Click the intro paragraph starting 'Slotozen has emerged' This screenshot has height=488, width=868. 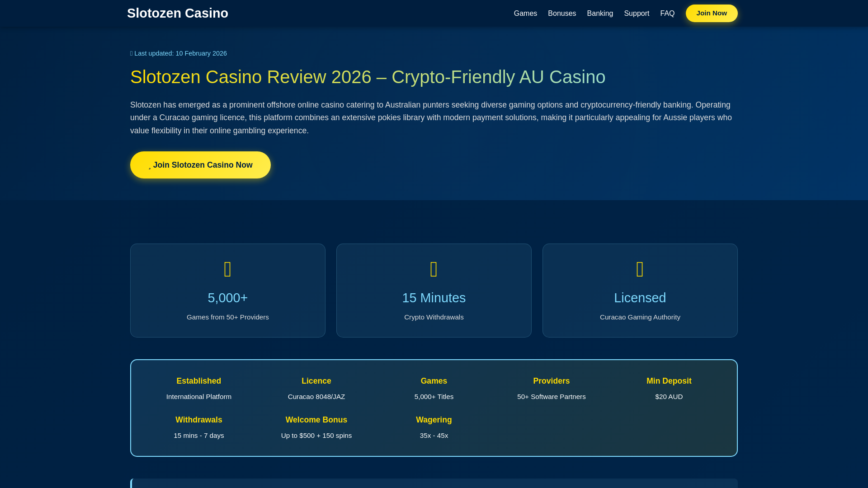click(431, 117)
